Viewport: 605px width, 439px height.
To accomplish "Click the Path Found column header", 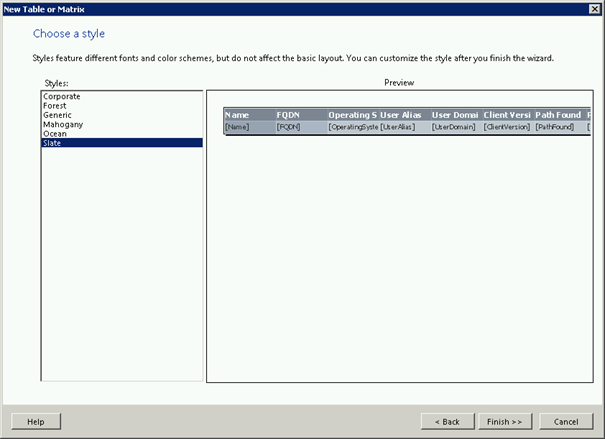I will coord(559,115).
